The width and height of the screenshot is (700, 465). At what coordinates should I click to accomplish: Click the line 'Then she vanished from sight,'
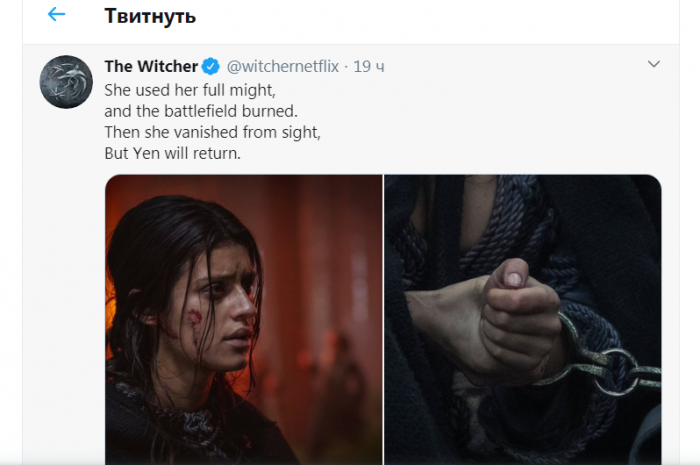tap(212, 132)
